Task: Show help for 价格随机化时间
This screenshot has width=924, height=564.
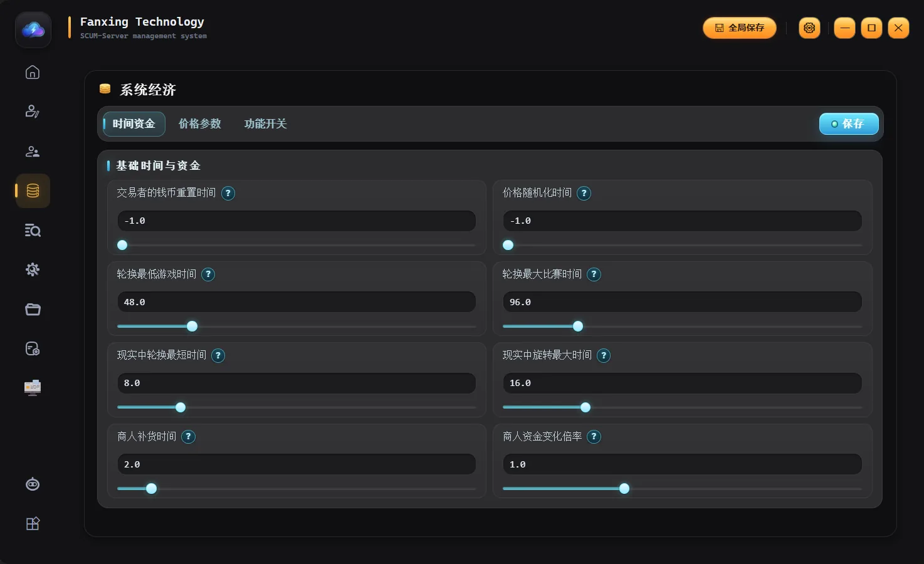Action: click(584, 193)
